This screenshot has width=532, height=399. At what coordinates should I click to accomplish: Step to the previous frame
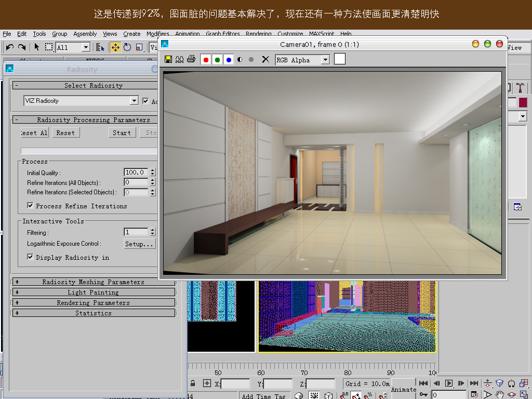436,383
